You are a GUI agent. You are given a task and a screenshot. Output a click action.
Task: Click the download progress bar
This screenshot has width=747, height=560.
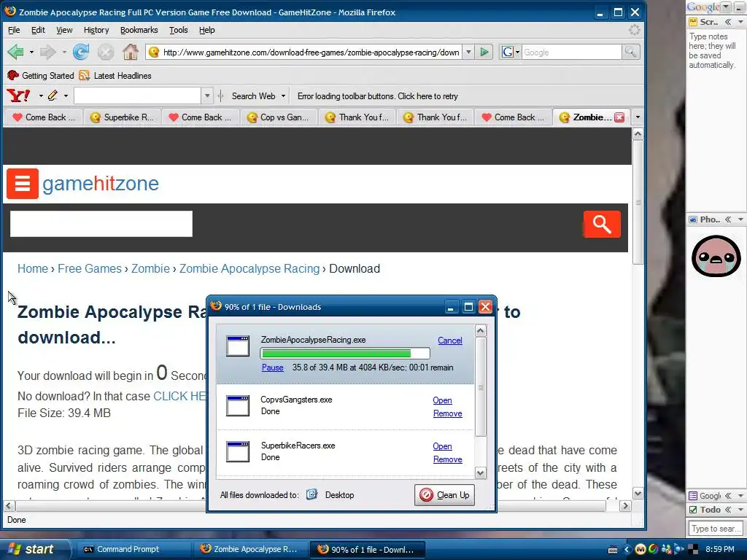click(345, 354)
